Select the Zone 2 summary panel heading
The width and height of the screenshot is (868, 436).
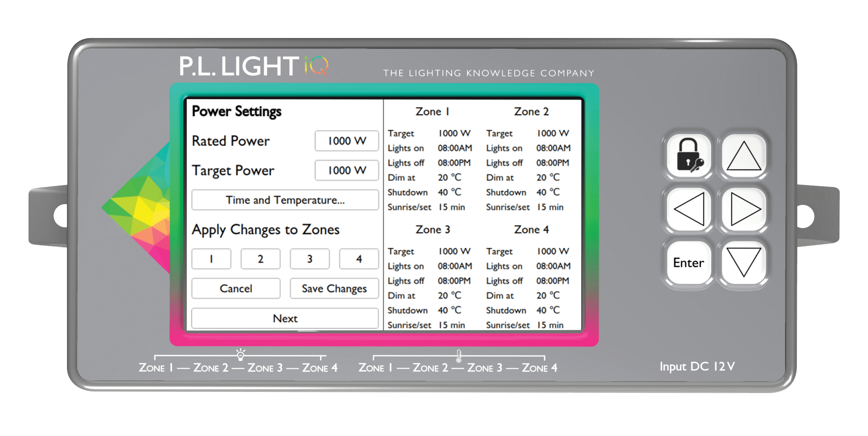[x=531, y=111]
